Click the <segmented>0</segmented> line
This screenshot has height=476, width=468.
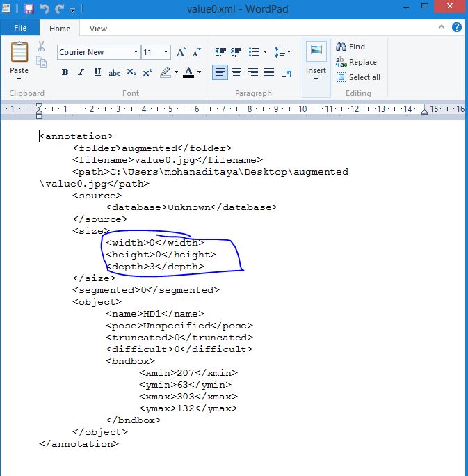pyautogui.click(x=146, y=290)
